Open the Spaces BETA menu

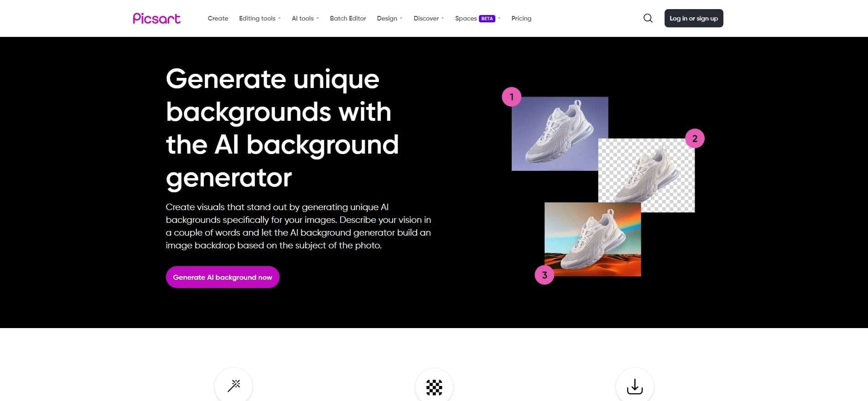coord(478,18)
